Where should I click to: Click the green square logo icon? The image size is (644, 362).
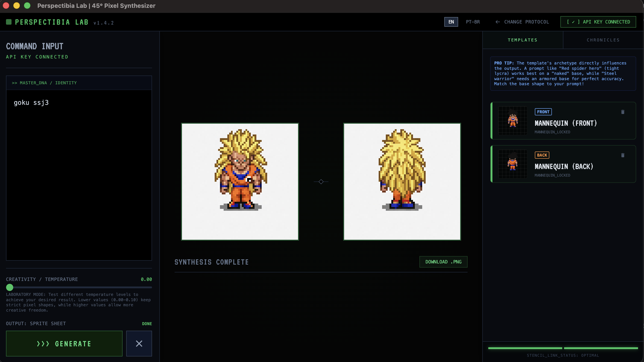pyautogui.click(x=9, y=22)
